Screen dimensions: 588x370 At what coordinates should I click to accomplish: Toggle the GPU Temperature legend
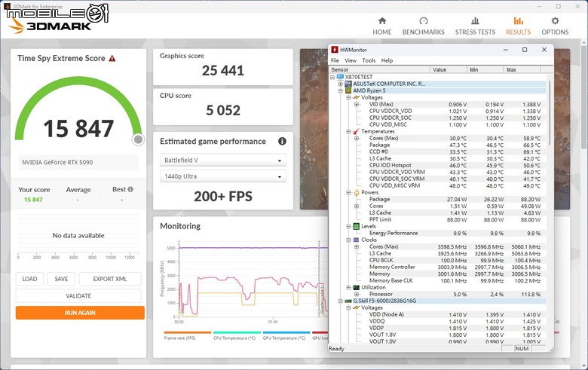[x=286, y=335]
